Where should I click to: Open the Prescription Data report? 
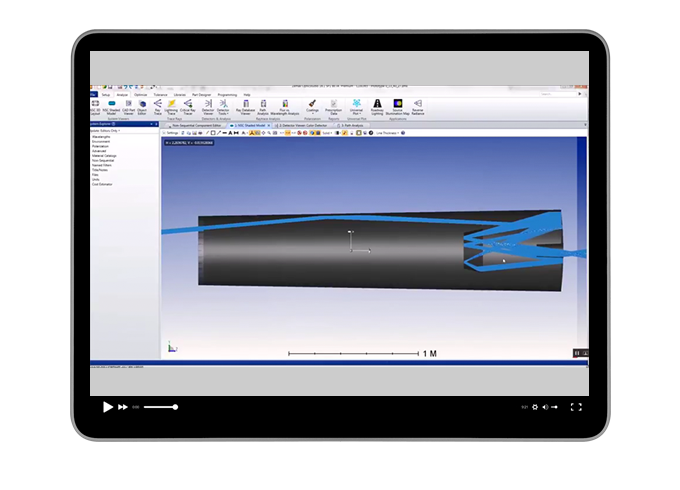333,106
